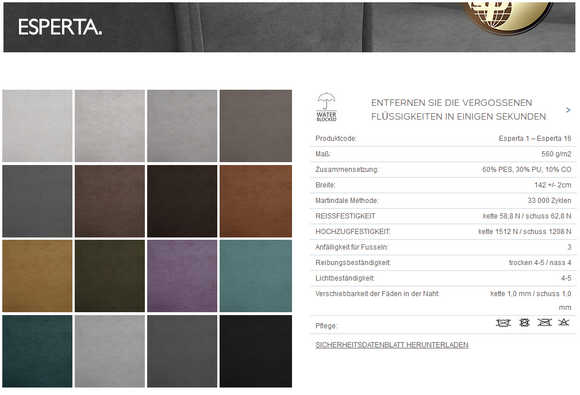580x395 pixels.
Task: Pick the teal blue fabric swatch
Action: pos(256,276)
